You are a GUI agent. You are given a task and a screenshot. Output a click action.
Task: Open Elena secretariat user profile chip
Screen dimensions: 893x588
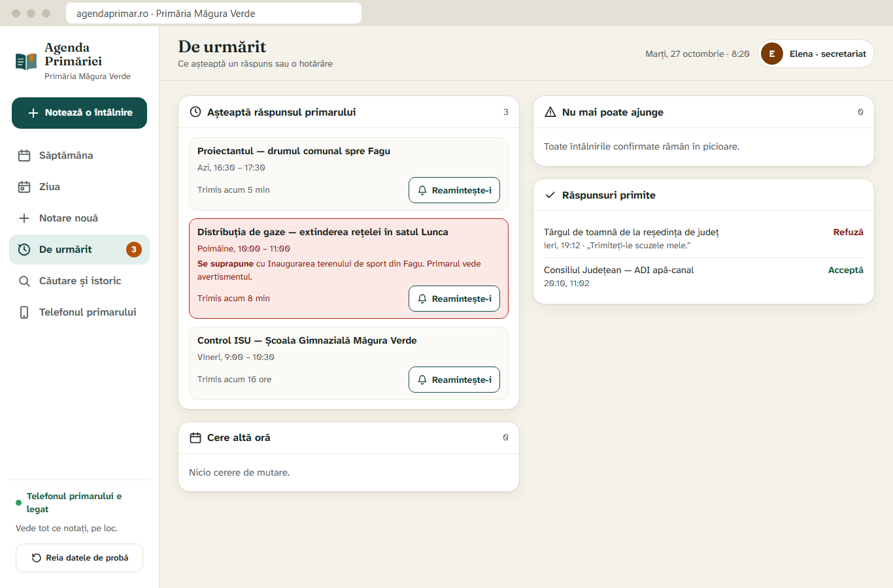(x=816, y=54)
